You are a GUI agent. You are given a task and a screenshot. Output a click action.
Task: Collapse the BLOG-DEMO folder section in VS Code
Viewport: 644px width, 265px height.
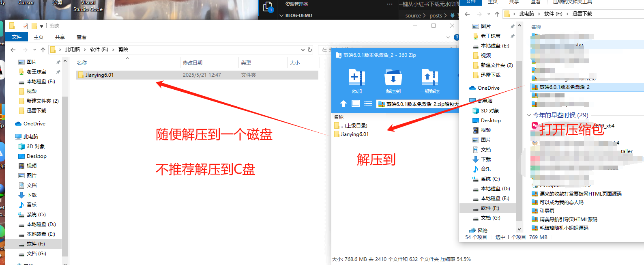(x=281, y=15)
